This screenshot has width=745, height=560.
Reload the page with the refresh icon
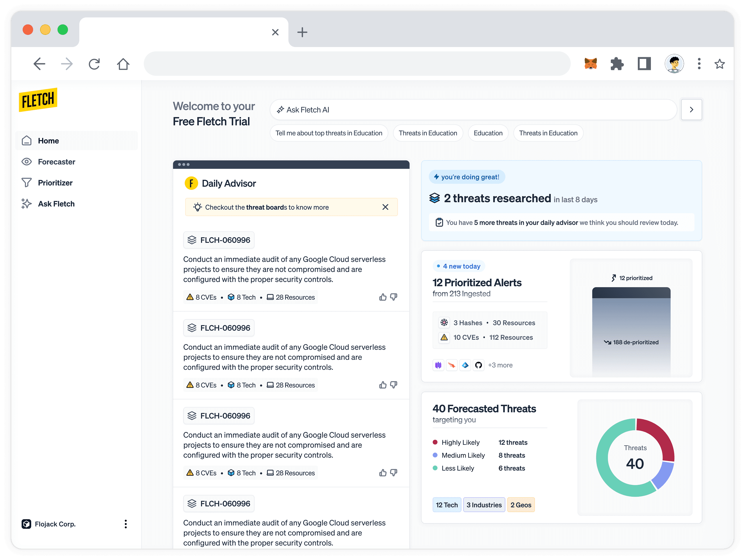94,64
